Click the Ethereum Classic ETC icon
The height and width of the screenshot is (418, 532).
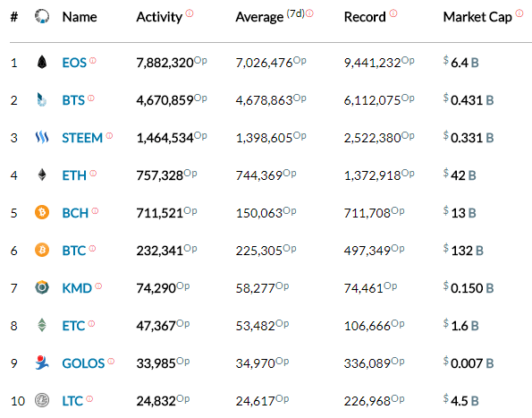[42, 325]
